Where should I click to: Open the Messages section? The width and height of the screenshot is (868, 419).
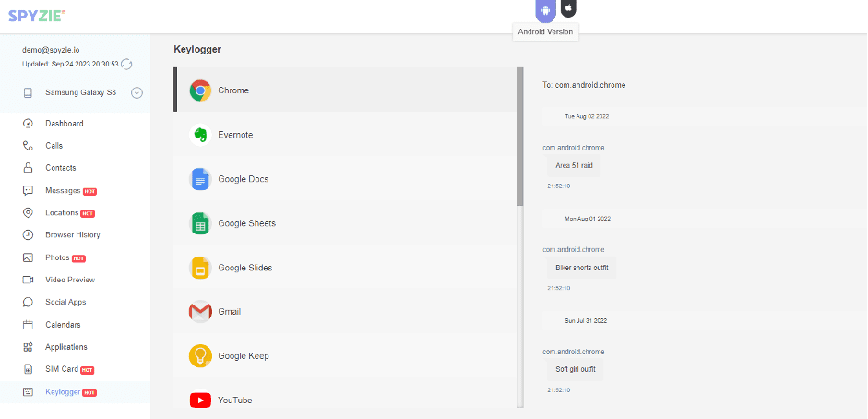click(63, 190)
